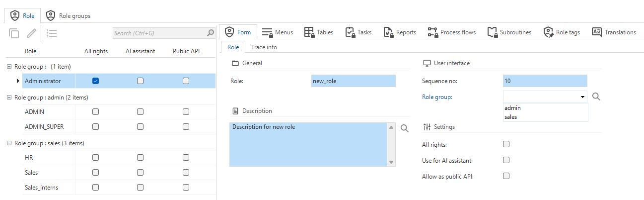Screen dimensions: 644x200
Task: Enable Use for AI assistant setting
Action: click(x=506, y=160)
